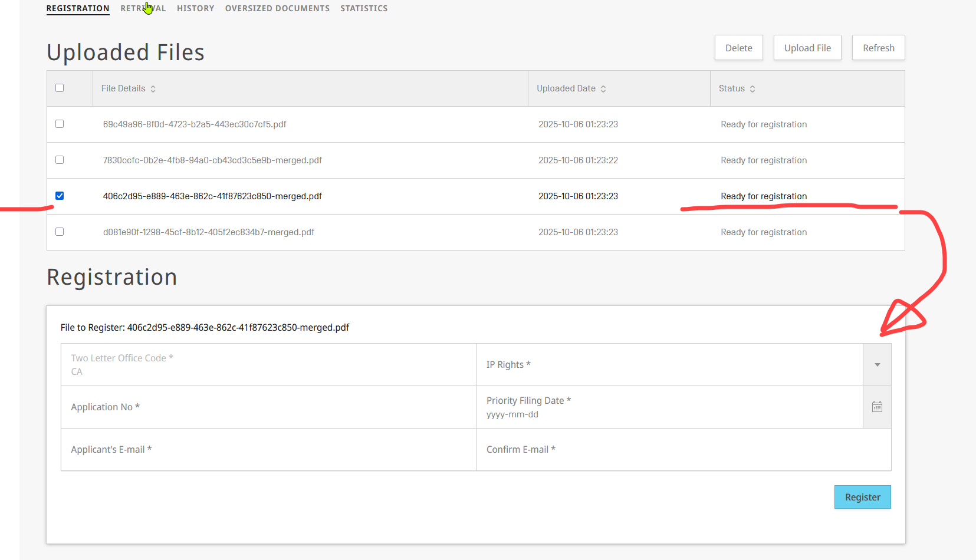The image size is (976, 560).
Task: Uncheck the 406c2d95 merged PDF checkbox
Action: pos(60,196)
